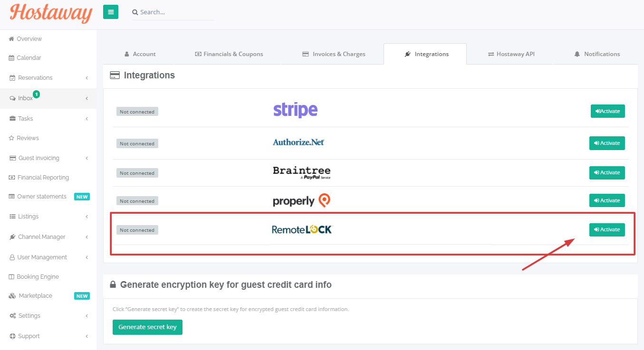Select the Marketplace sidebar icon
The image size is (644, 350).
(x=11, y=295)
